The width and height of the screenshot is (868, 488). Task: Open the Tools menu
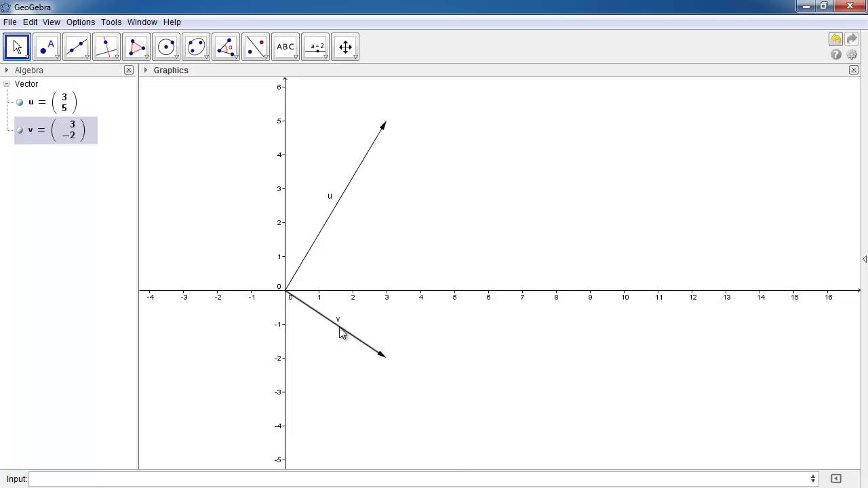tap(111, 22)
